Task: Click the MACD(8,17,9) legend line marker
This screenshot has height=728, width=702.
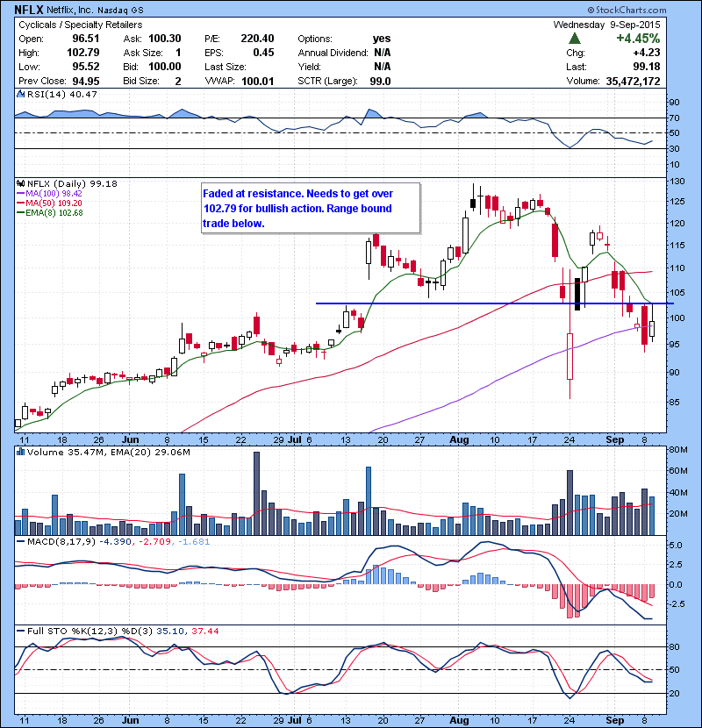Action: [21, 541]
